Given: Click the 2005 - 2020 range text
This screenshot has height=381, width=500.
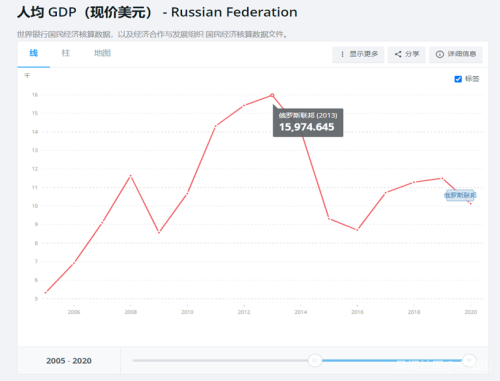Looking at the screenshot, I should click(x=69, y=361).
